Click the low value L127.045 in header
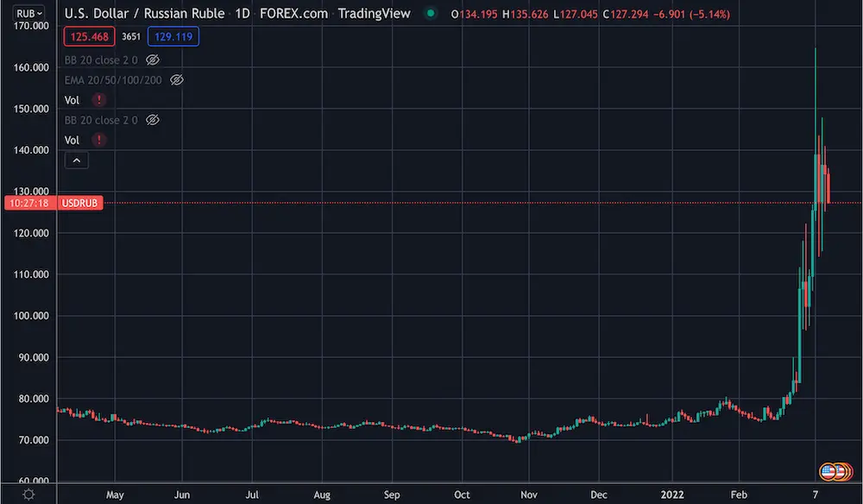The height and width of the screenshot is (504, 863). click(575, 15)
